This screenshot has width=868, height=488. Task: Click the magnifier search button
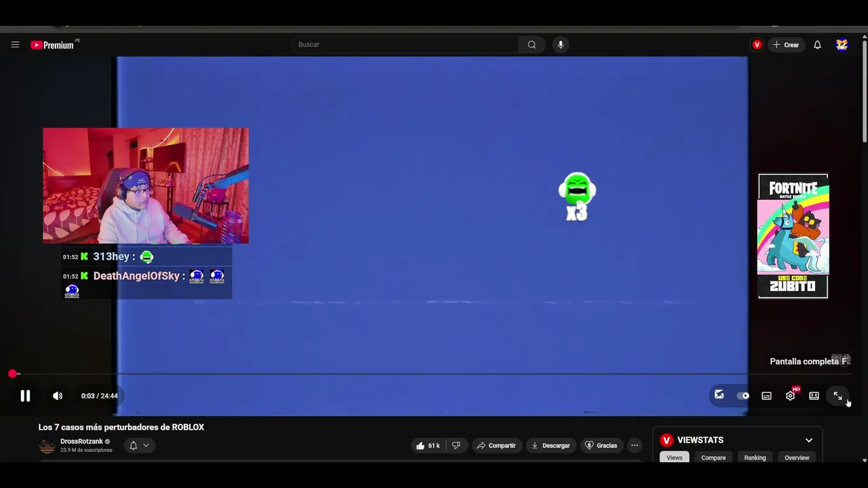[532, 45]
